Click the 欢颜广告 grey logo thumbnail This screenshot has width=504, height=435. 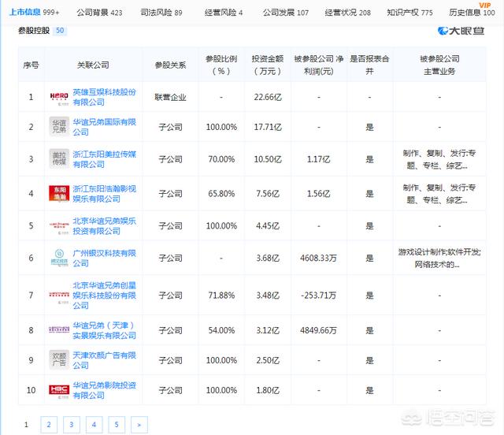pos(59,359)
